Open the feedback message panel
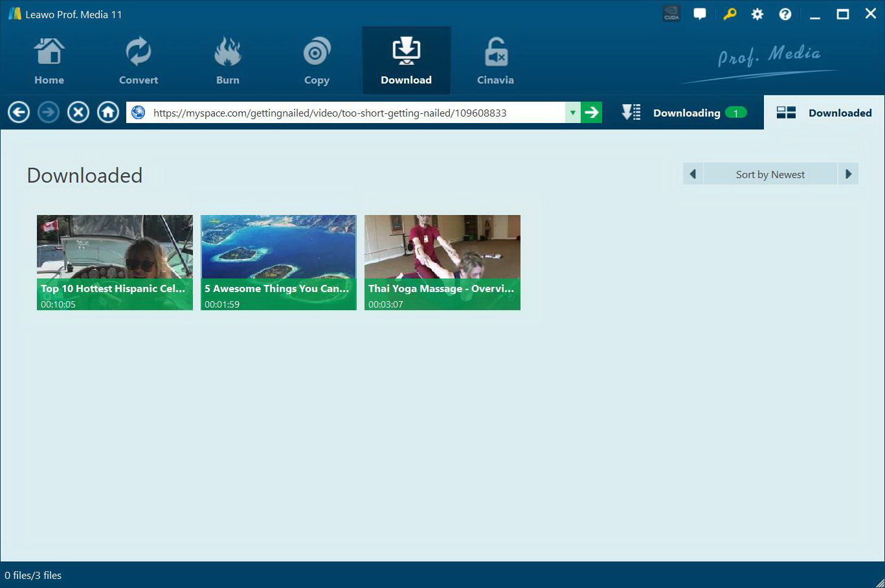 [x=700, y=13]
